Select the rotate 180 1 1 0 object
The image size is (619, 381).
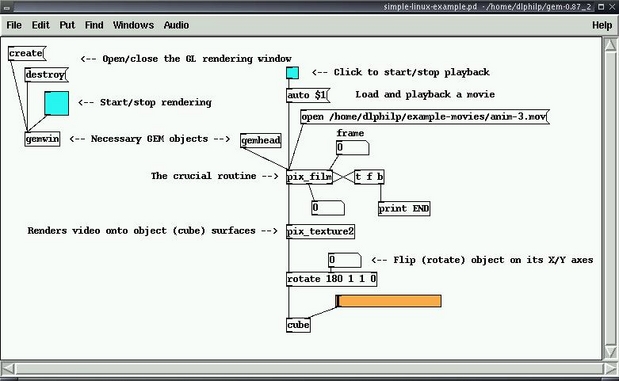click(332, 279)
